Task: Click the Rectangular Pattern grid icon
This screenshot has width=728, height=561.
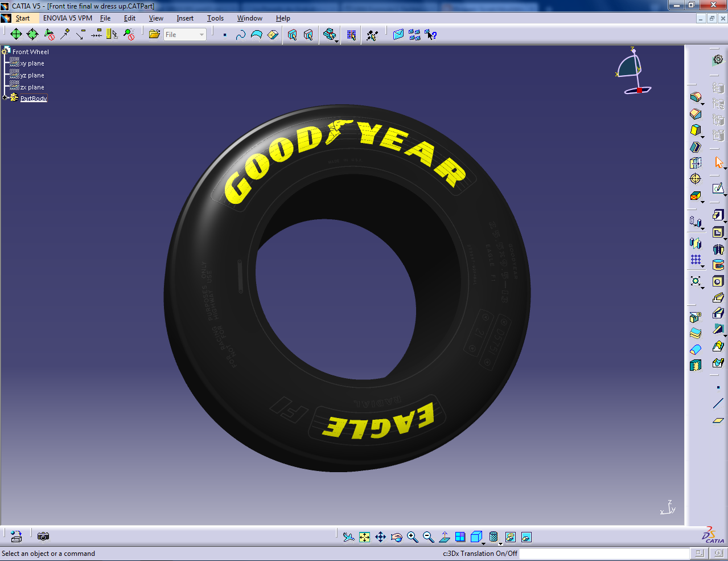Action: coord(696,260)
